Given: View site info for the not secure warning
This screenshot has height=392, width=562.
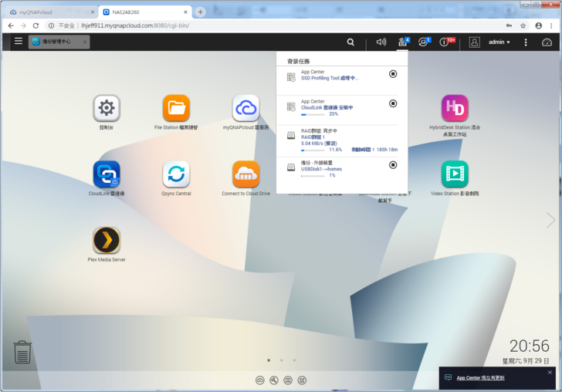Looking at the screenshot, I should click(x=62, y=25).
